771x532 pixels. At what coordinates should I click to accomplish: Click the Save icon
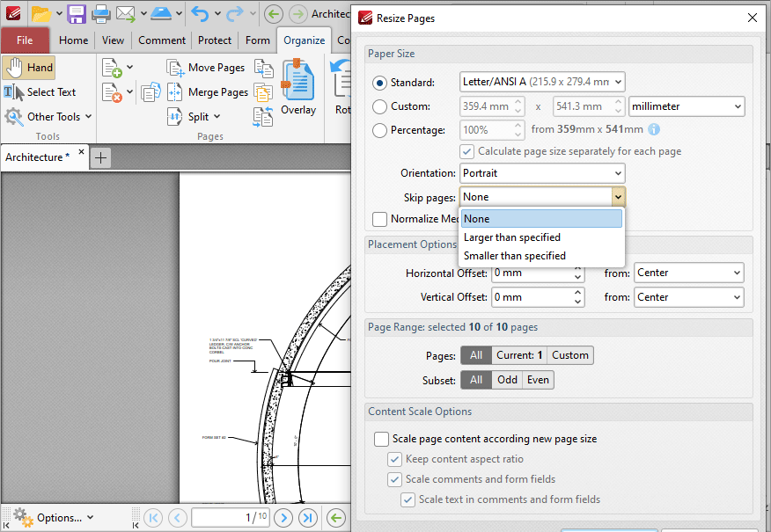77,14
